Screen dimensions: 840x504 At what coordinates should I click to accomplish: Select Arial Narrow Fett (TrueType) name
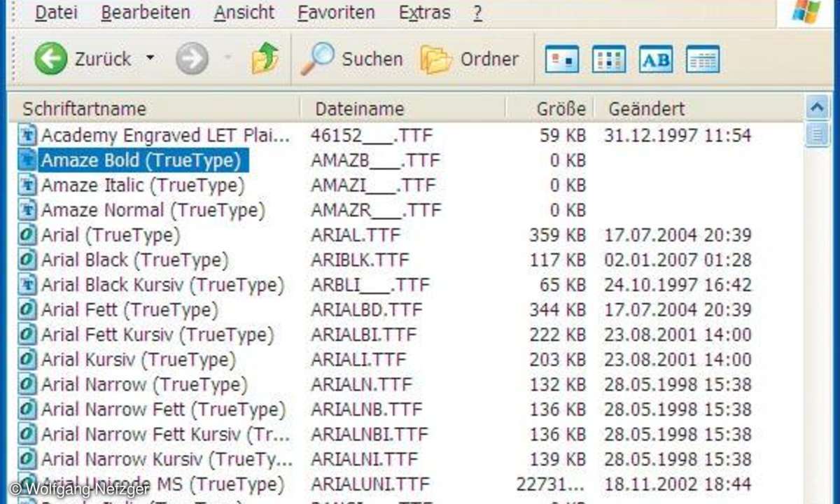click(163, 409)
